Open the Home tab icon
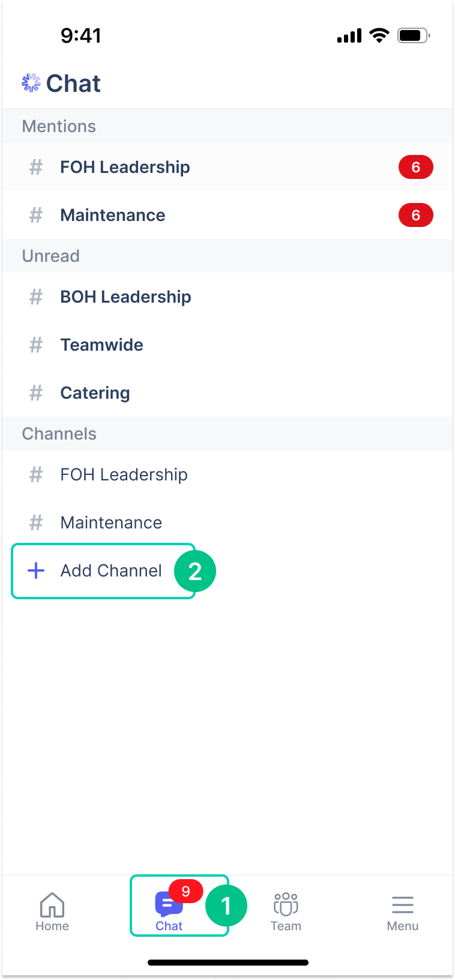Image resolution: width=455 pixels, height=980 pixels. [x=52, y=905]
